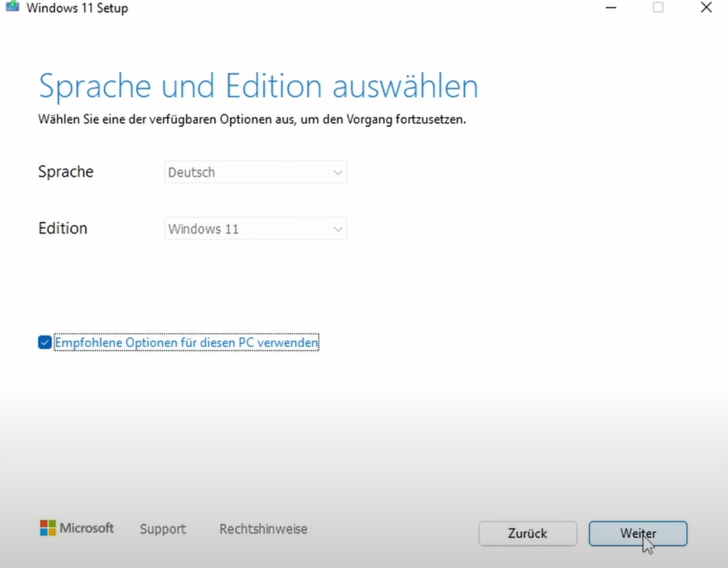Click the Microsoft logo
The width and height of the screenshot is (728, 568).
coord(77,528)
